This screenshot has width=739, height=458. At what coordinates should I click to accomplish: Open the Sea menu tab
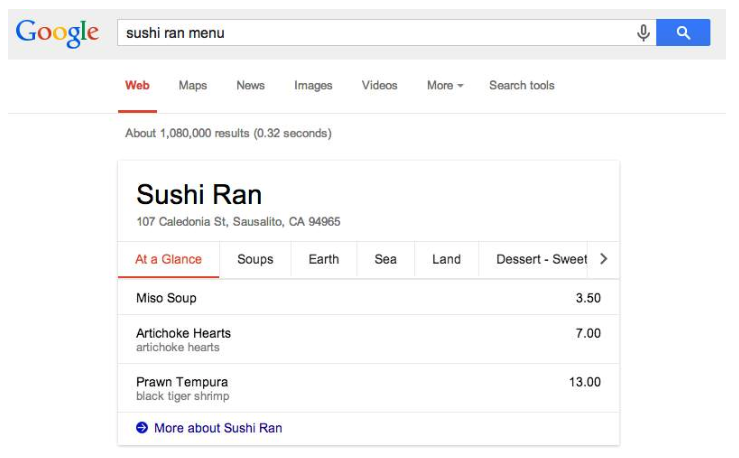tap(386, 259)
